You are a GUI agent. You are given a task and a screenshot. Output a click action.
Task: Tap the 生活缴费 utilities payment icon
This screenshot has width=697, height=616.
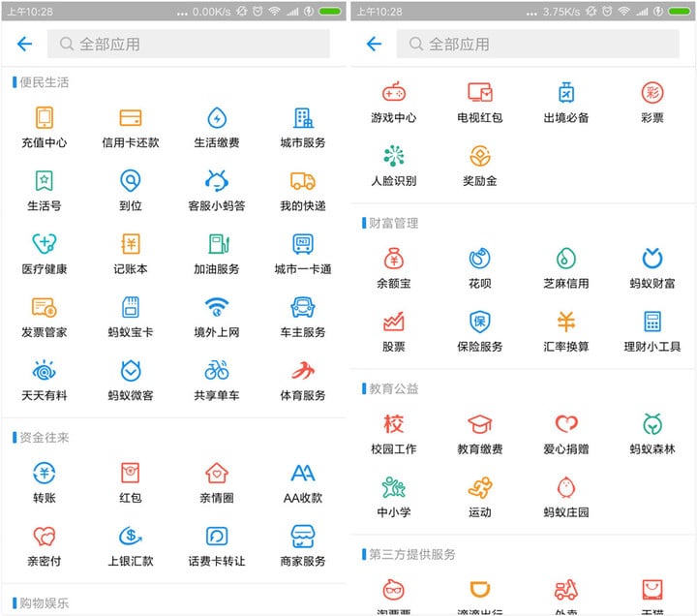coord(217,118)
